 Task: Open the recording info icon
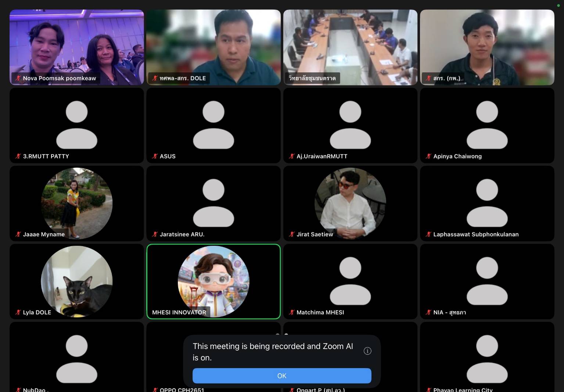tap(367, 351)
